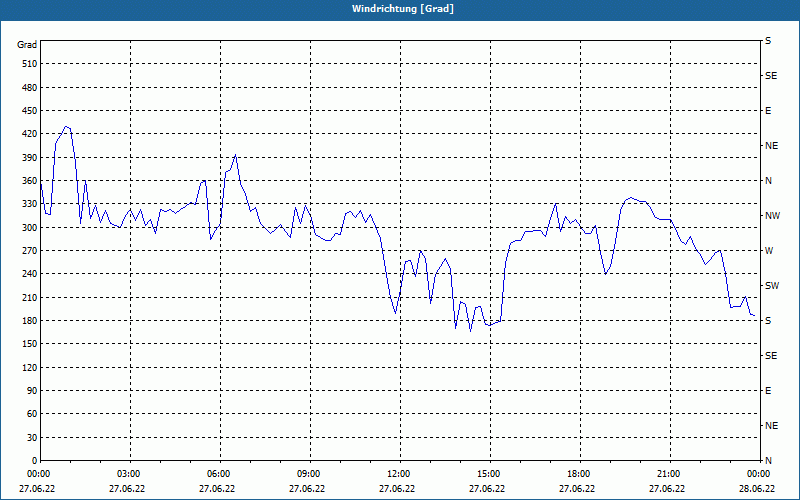Click the N compass label on the 360 gridline
800x500 pixels.
[x=768, y=181]
